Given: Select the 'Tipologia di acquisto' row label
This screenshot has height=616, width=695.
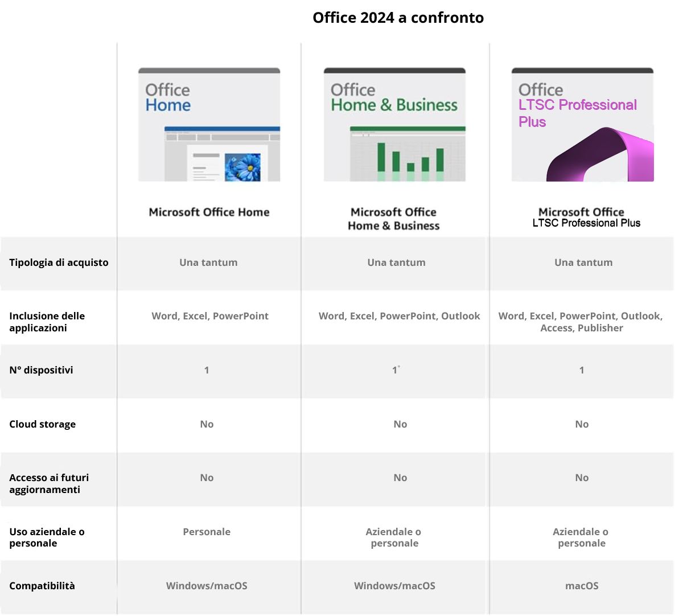Looking at the screenshot, I should point(59,262).
